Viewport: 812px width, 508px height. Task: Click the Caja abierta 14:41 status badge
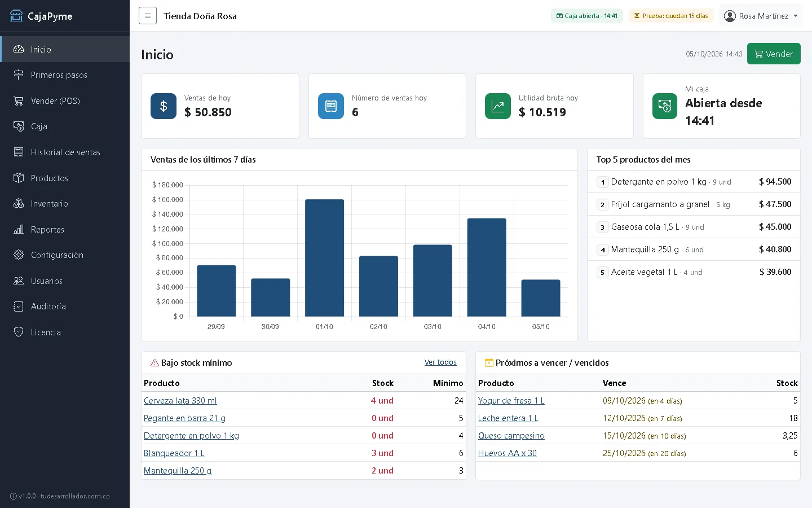tap(586, 16)
